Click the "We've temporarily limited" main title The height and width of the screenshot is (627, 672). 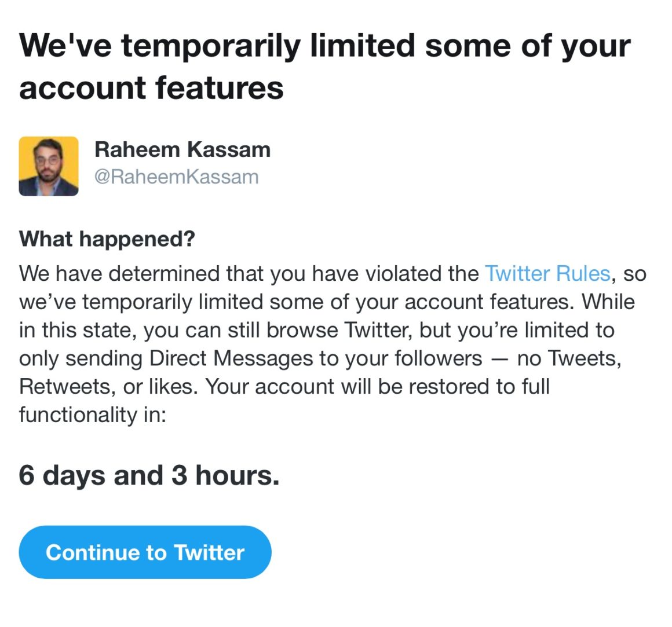[324, 46]
